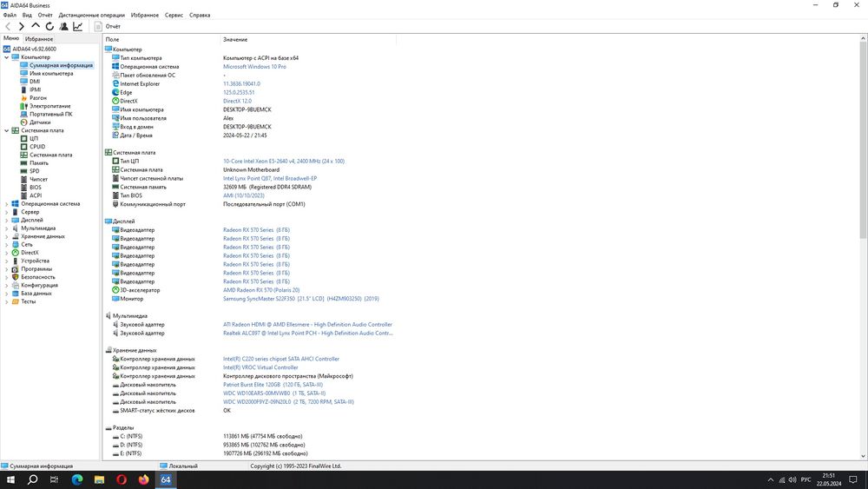Expand the Сеть tree node

pyautogui.click(x=7, y=244)
